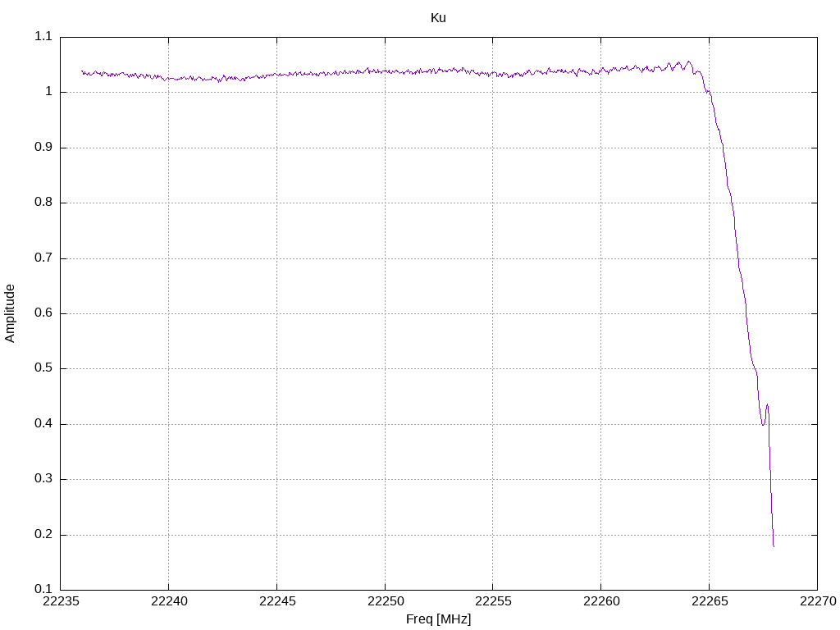This screenshot has height=630, width=840.
Task: Click the x-axis tick label 22240
Action: pos(169,601)
